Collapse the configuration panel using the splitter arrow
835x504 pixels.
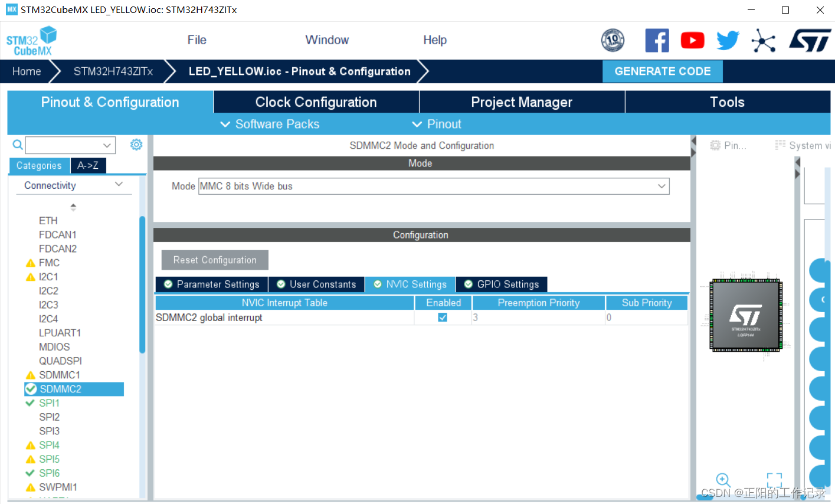click(693, 146)
